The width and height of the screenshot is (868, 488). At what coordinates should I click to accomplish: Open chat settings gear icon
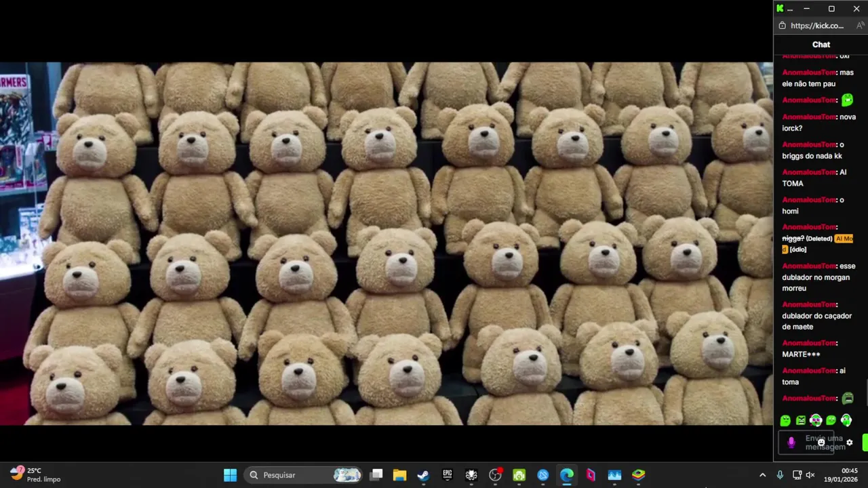click(849, 443)
